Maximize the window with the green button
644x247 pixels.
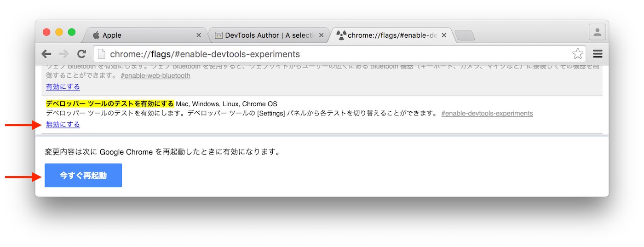click(x=72, y=32)
